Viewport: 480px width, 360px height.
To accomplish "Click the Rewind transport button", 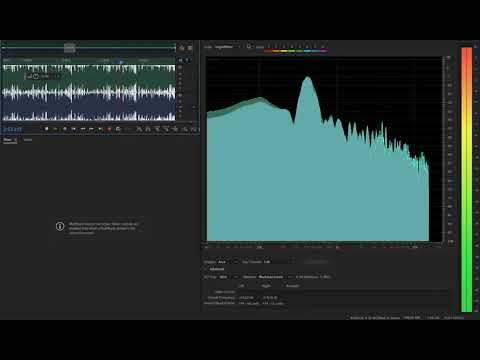I will 83,129.
